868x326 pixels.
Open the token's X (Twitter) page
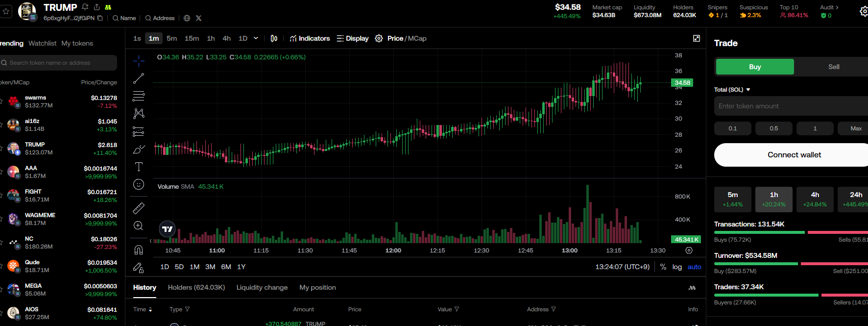pyautogui.click(x=198, y=18)
